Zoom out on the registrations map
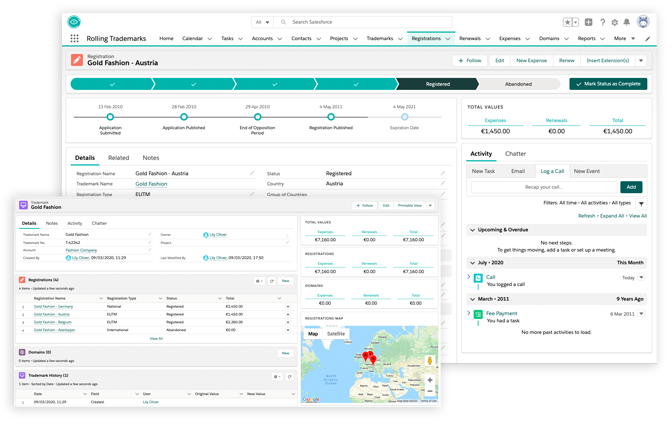 pyautogui.click(x=429, y=391)
